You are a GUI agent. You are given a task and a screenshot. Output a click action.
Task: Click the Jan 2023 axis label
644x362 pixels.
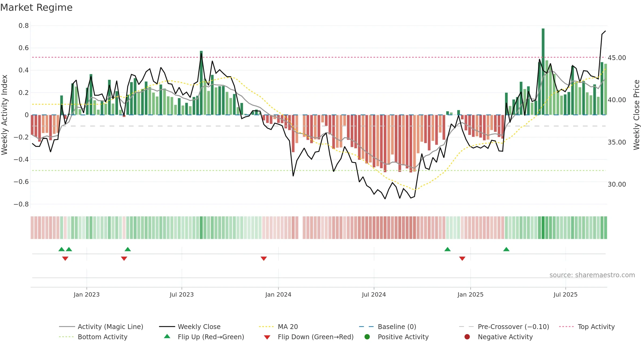click(87, 294)
